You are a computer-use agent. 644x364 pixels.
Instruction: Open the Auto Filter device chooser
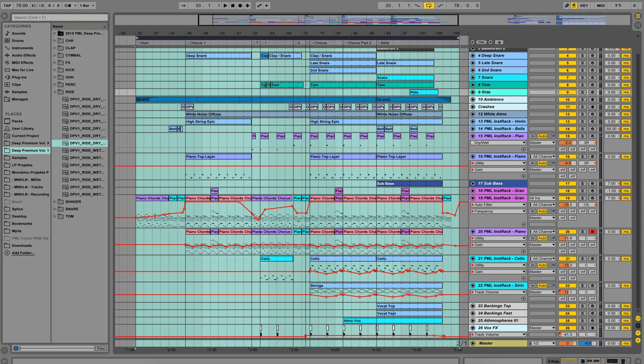click(498, 205)
